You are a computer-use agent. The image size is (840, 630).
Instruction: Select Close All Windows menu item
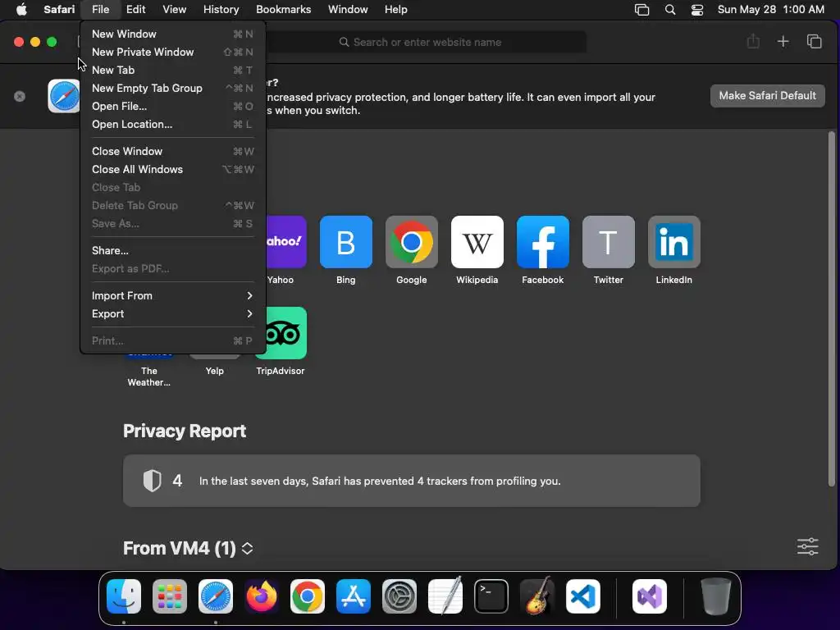(x=172, y=169)
